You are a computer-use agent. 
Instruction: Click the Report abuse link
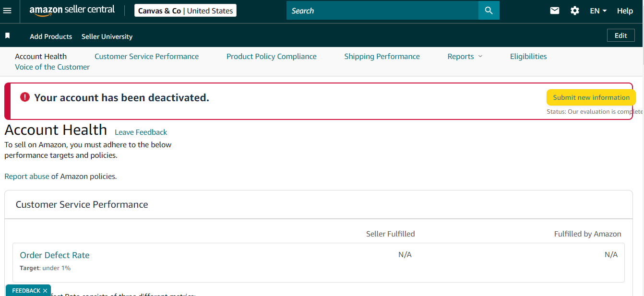pyautogui.click(x=27, y=176)
